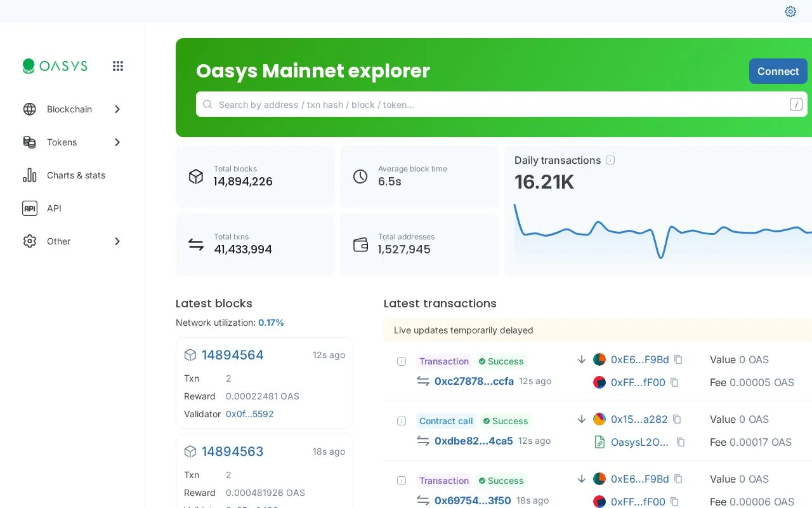Go to Charts & stats
The image size is (812, 508).
click(72, 175)
